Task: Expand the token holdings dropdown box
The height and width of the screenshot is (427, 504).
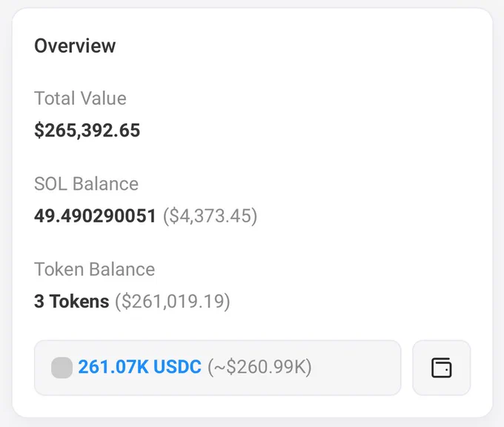Action: point(218,368)
